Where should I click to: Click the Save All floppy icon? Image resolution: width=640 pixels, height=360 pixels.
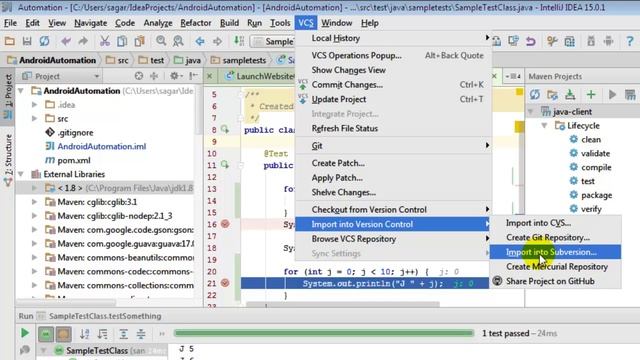(x=27, y=41)
